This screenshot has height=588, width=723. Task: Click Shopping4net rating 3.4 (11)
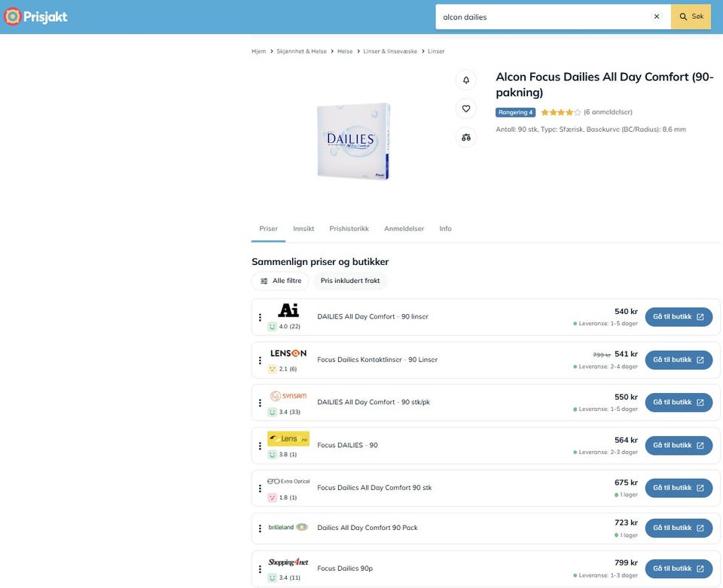point(284,577)
